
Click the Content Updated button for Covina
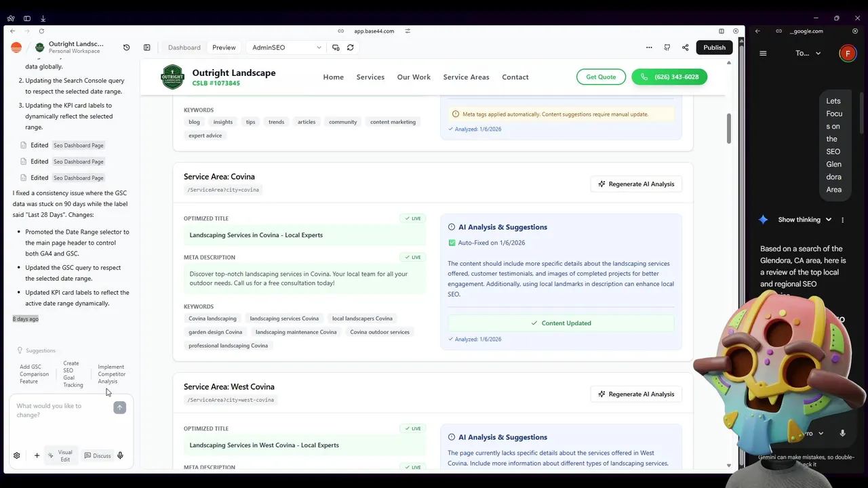[561, 323]
